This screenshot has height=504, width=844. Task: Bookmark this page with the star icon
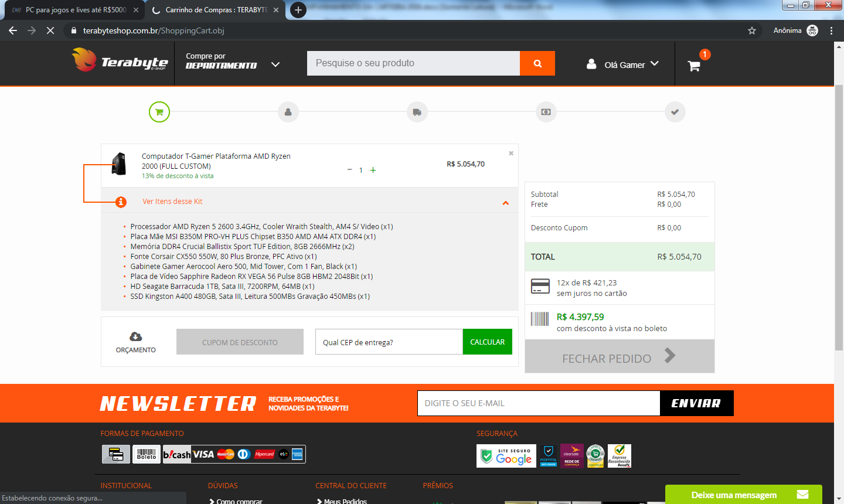click(x=752, y=30)
